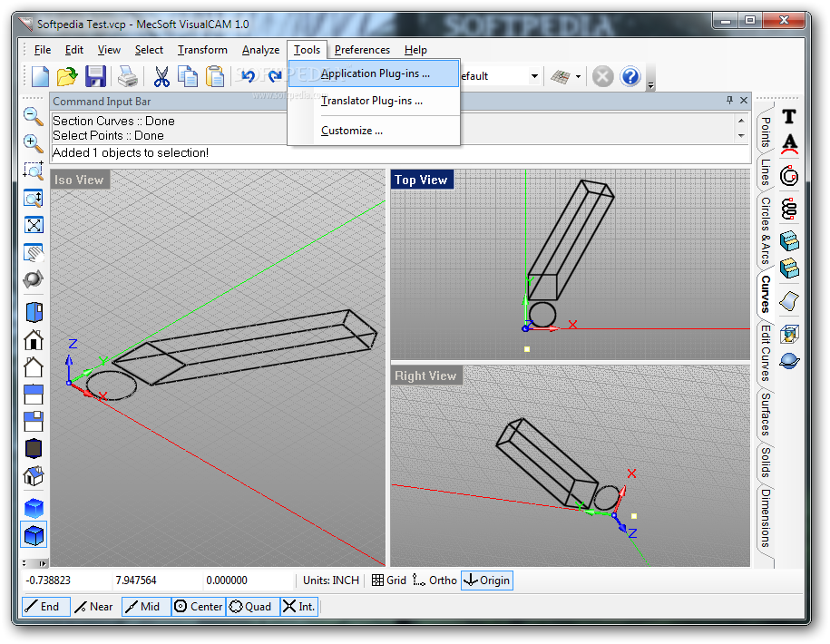Click the Copy icon

point(188,76)
